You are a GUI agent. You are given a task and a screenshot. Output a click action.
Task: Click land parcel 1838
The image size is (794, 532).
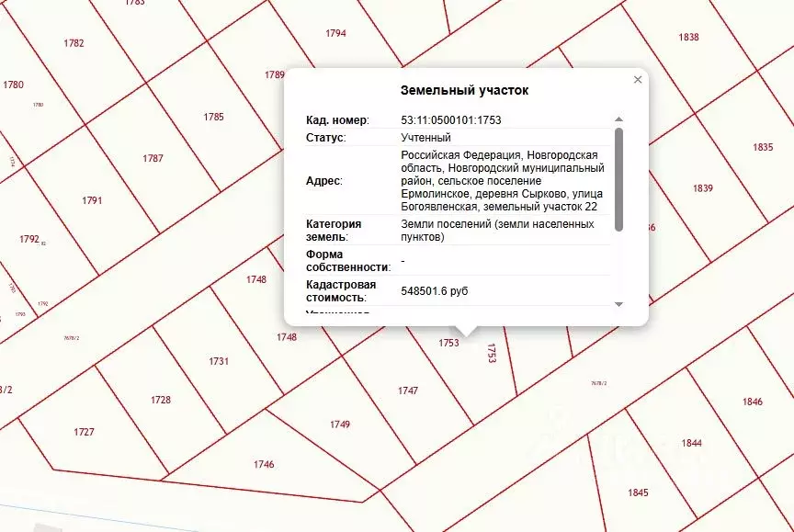(688, 38)
